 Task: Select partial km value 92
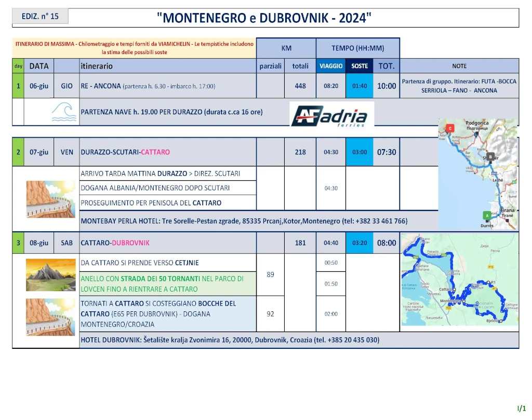[270, 314]
